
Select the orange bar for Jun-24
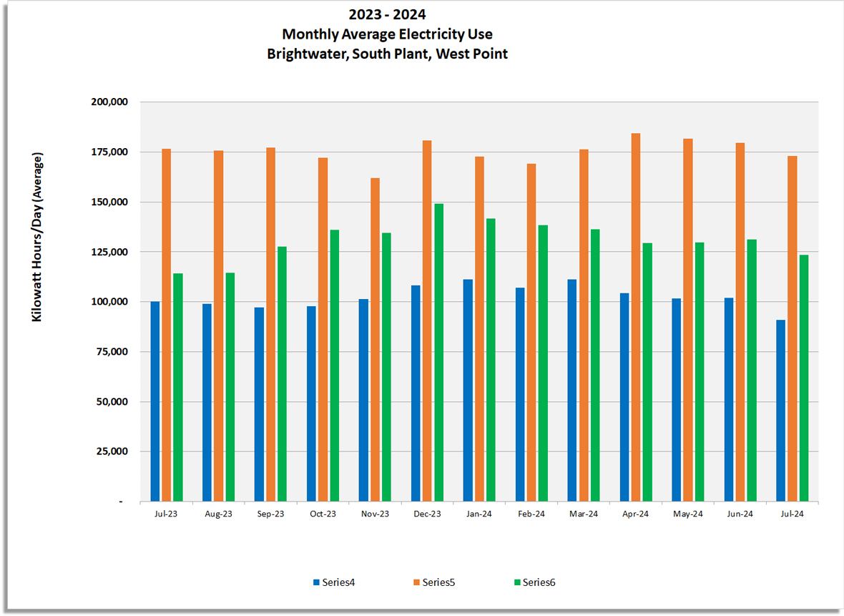point(740,322)
